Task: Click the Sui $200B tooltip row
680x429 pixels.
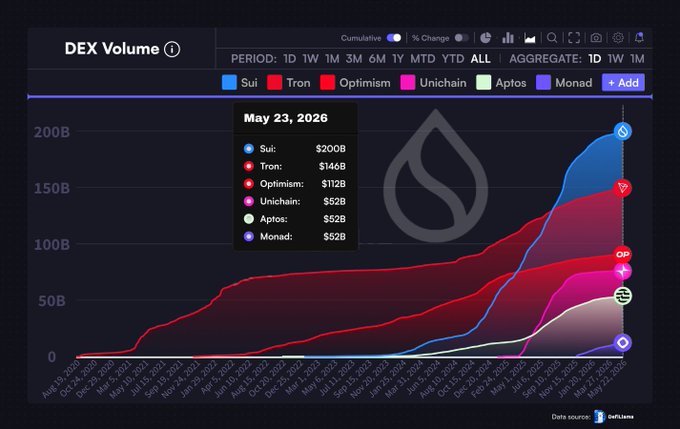Action: [295, 149]
